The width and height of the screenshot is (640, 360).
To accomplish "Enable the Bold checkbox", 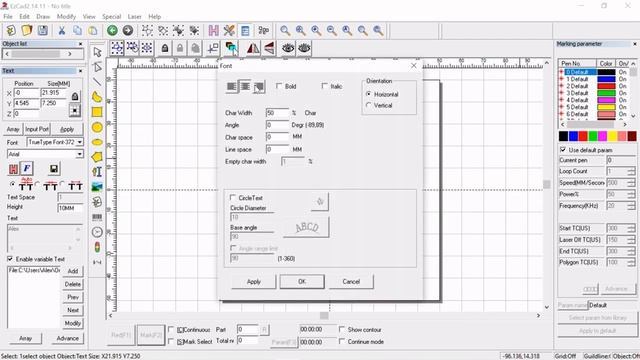I will [x=279, y=86].
